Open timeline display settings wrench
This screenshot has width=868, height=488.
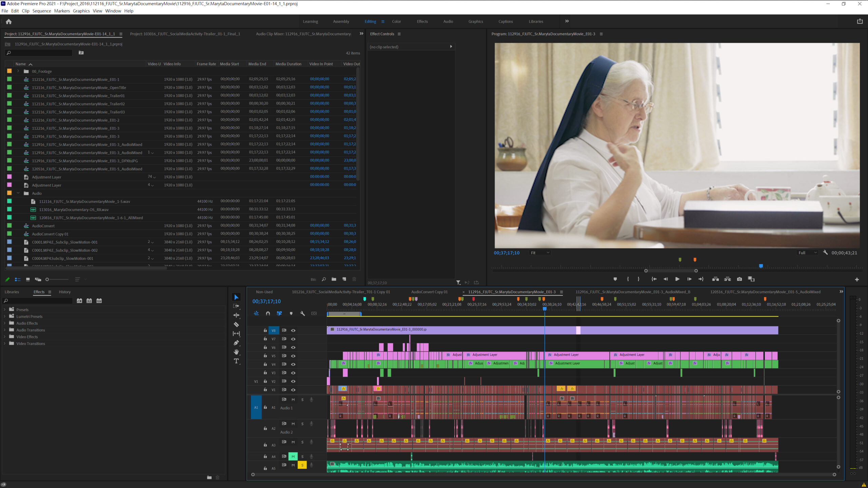(302, 313)
